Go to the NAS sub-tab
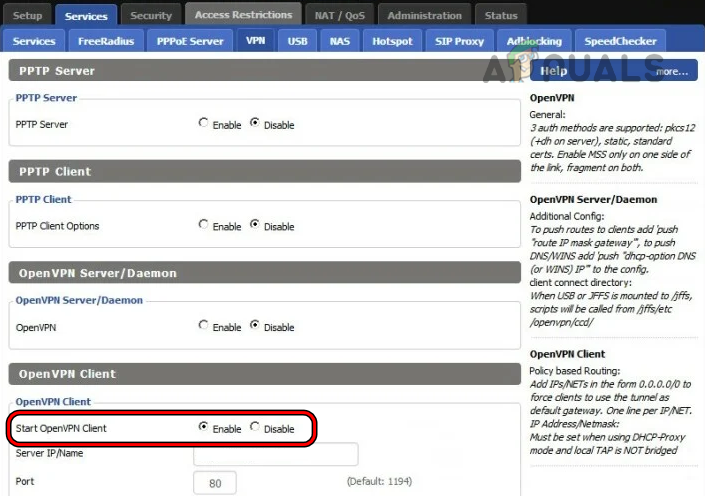The width and height of the screenshot is (705, 496). point(339,41)
